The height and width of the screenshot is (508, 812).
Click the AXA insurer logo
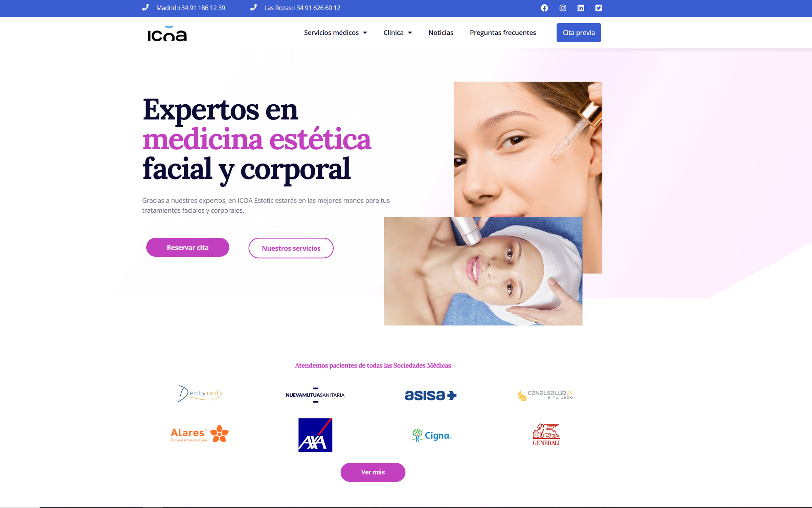[315, 435]
